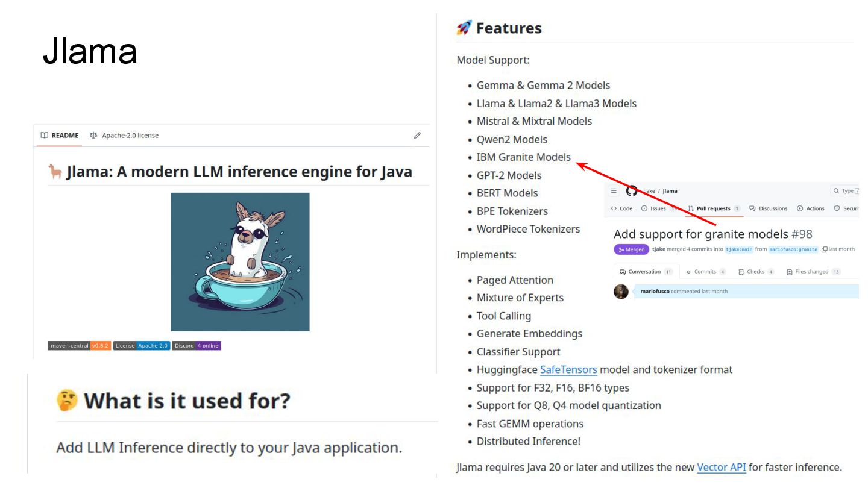868x488 pixels.
Task: Open the Actions tab
Action: pos(811,208)
